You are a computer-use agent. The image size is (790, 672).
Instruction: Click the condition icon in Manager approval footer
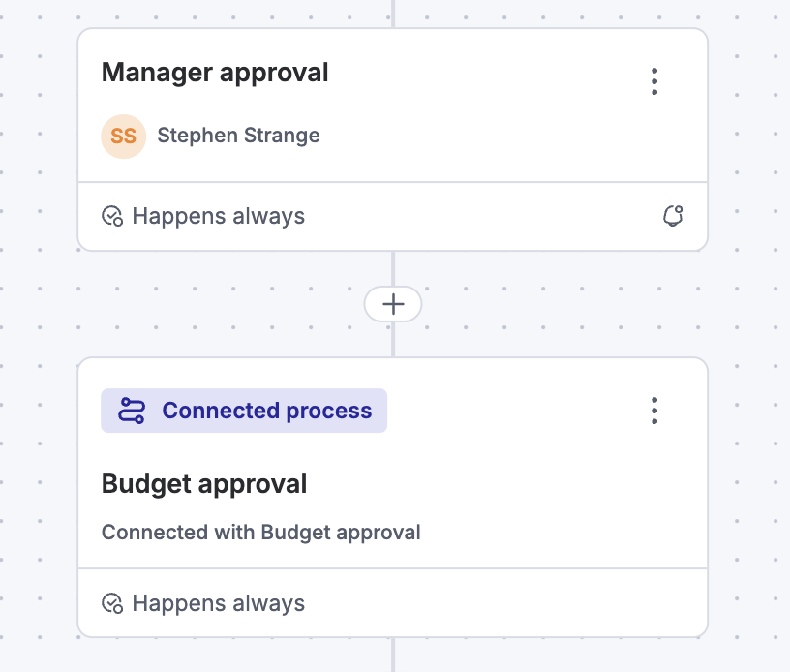(x=112, y=216)
